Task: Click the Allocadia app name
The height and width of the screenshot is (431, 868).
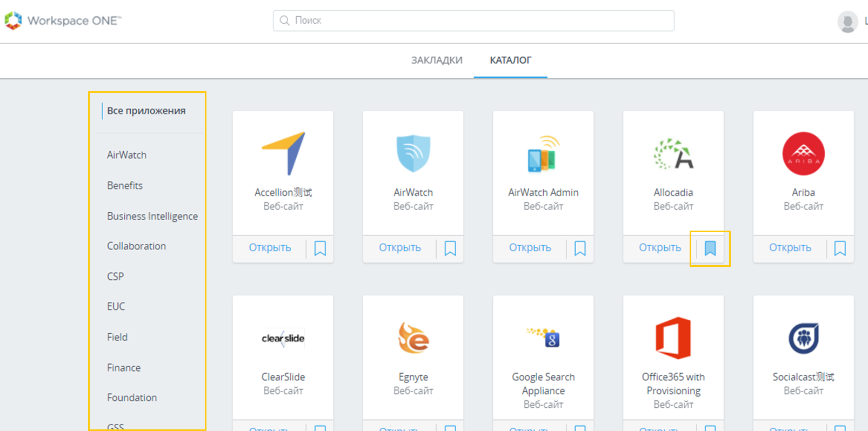Action: coord(673,192)
